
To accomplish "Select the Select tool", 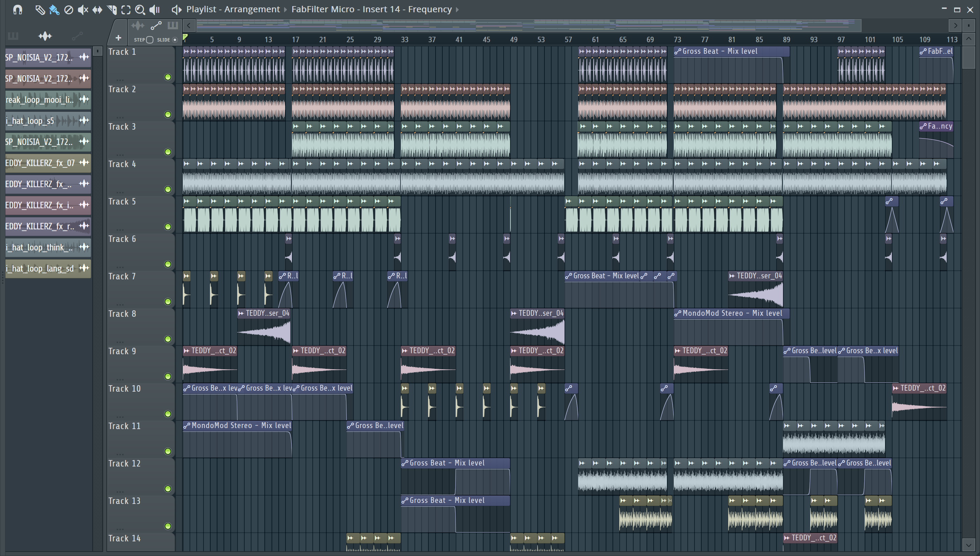I will pos(126,10).
